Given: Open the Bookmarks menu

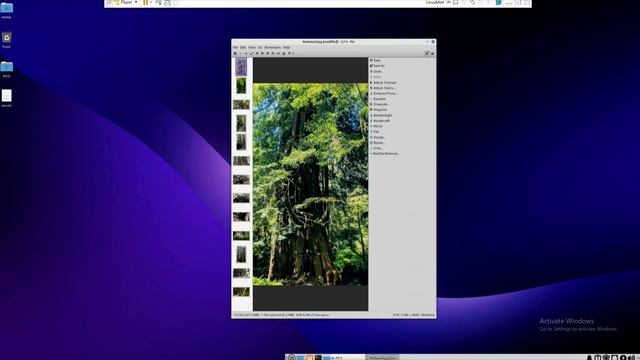Looking at the screenshot, I should click(x=273, y=47).
